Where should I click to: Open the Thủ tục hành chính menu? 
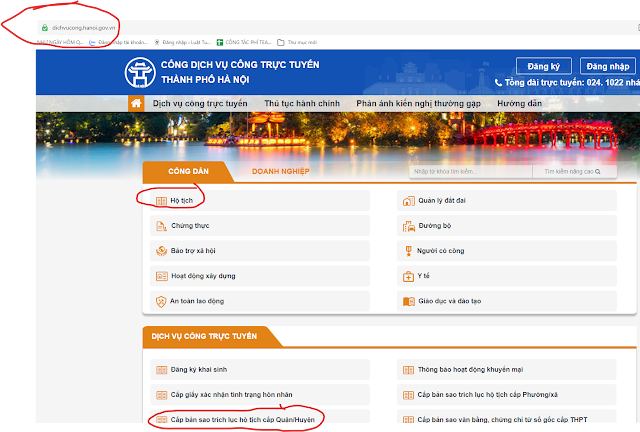[x=302, y=103]
